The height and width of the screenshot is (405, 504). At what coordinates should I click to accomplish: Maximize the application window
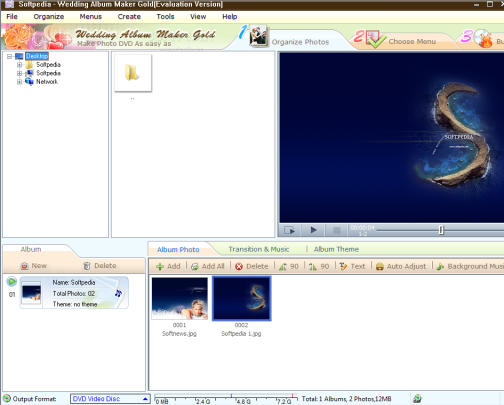[x=490, y=4]
